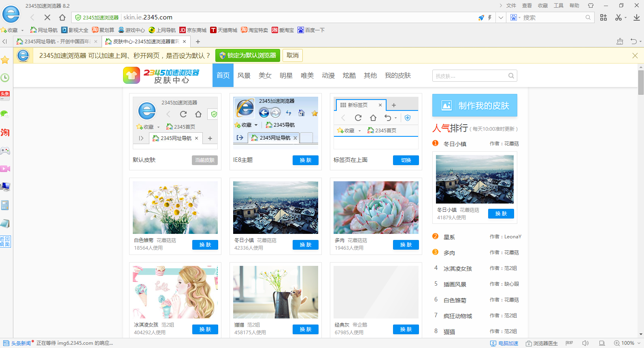Select the 动漫 skin category
644x348 pixels.
[x=328, y=75]
